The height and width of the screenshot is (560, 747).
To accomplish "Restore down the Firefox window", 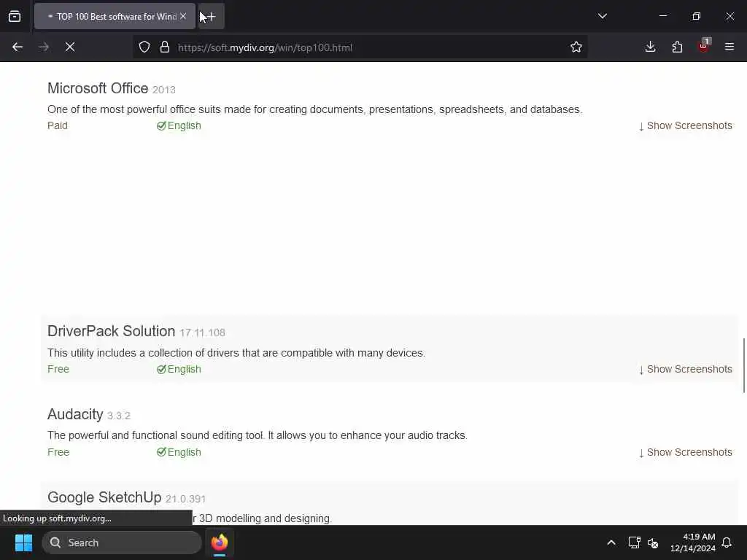I will point(697,16).
